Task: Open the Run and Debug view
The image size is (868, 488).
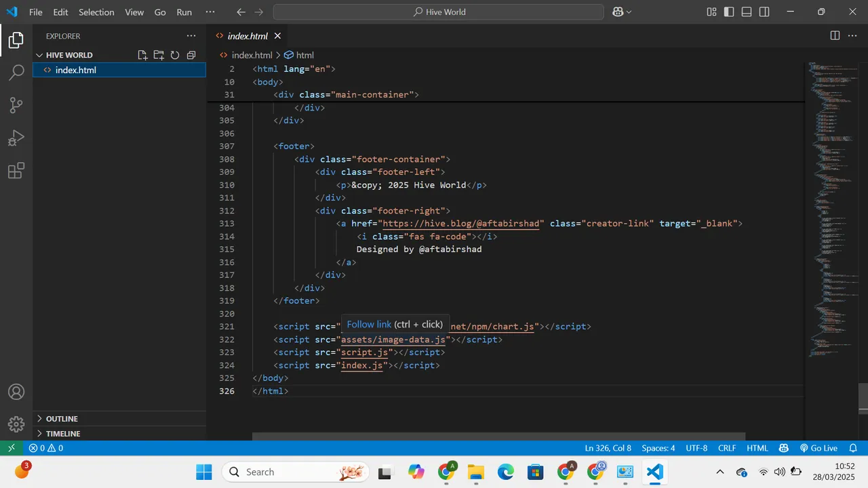Action: point(16,138)
